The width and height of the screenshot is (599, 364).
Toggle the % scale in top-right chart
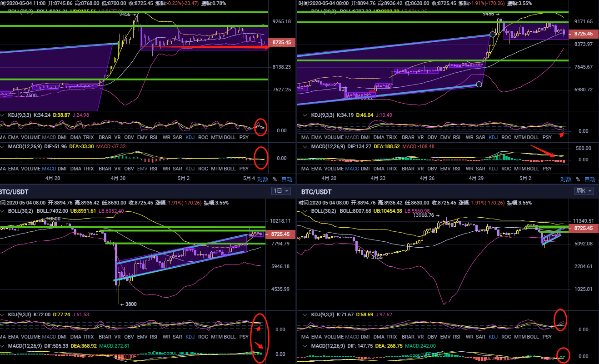[578, 179]
